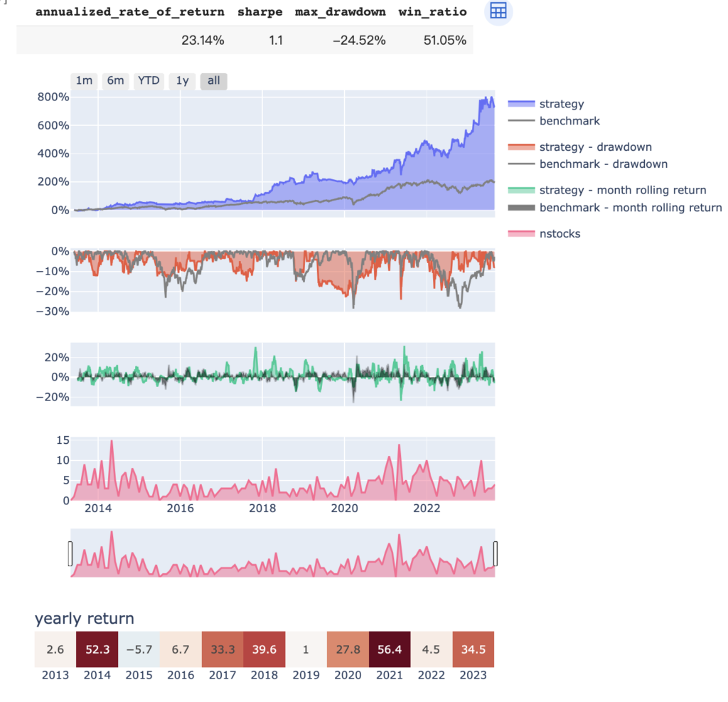Choose the 1y range button
The height and width of the screenshot is (702, 728).
pos(182,81)
